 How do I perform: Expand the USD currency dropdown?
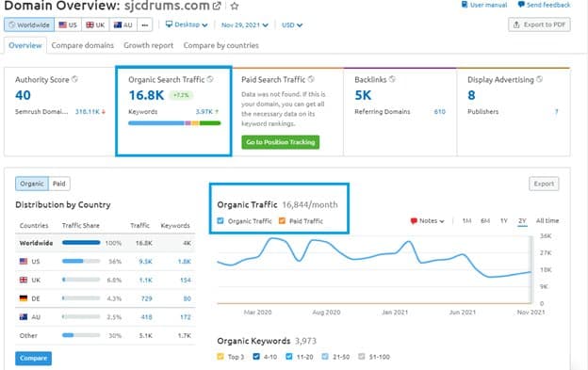click(292, 25)
